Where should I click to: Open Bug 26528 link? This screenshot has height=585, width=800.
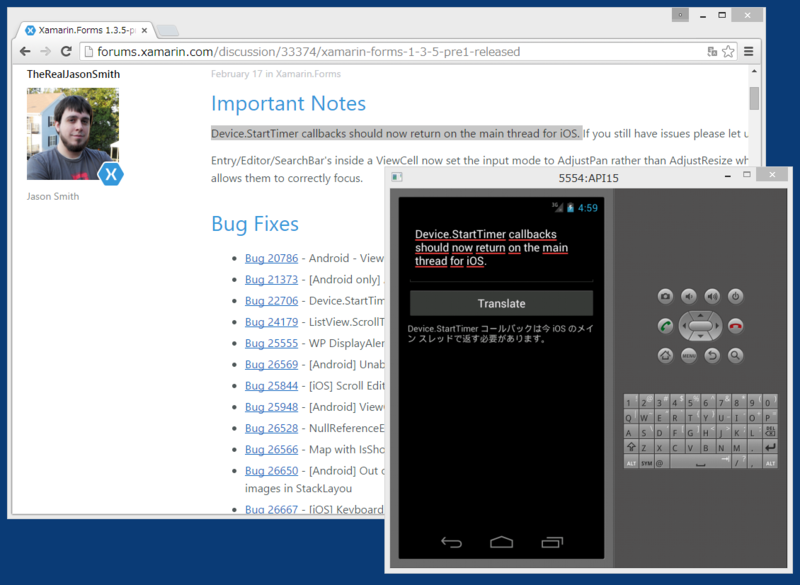click(x=271, y=428)
